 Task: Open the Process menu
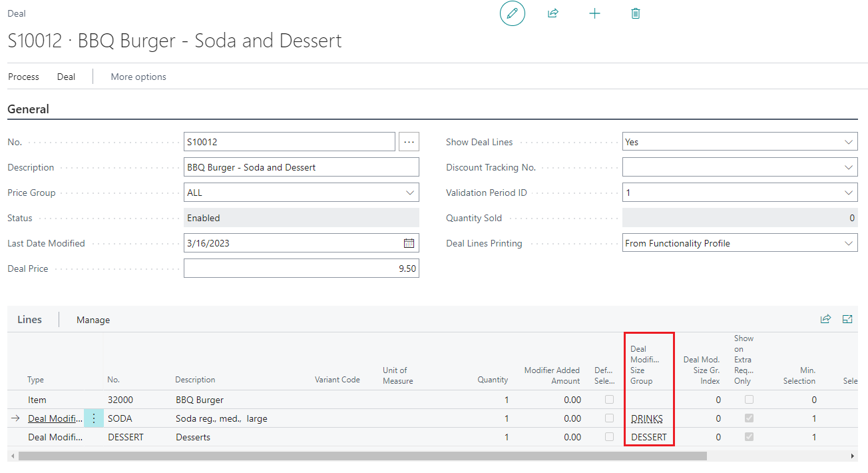pyautogui.click(x=23, y=77)
